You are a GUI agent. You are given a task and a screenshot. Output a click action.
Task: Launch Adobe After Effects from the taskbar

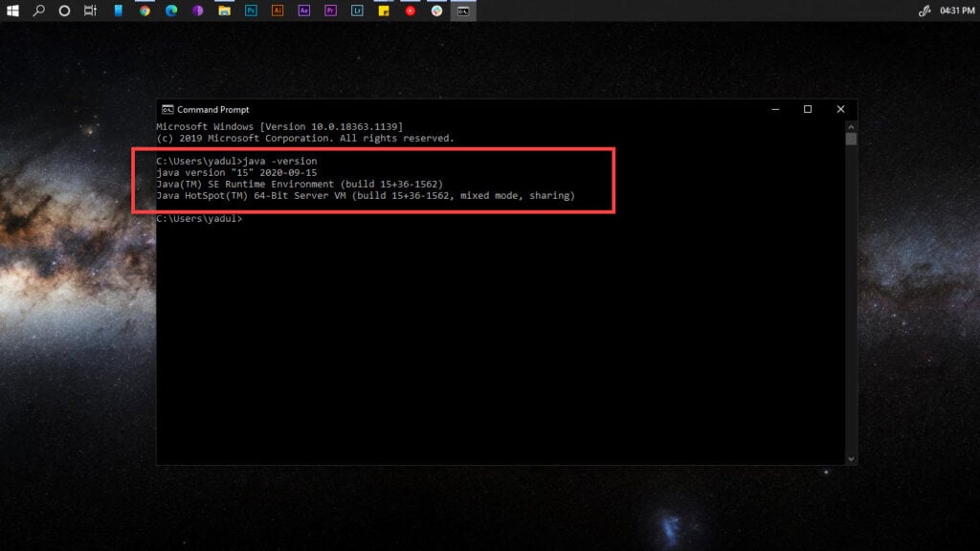click(x=303, y=11)
